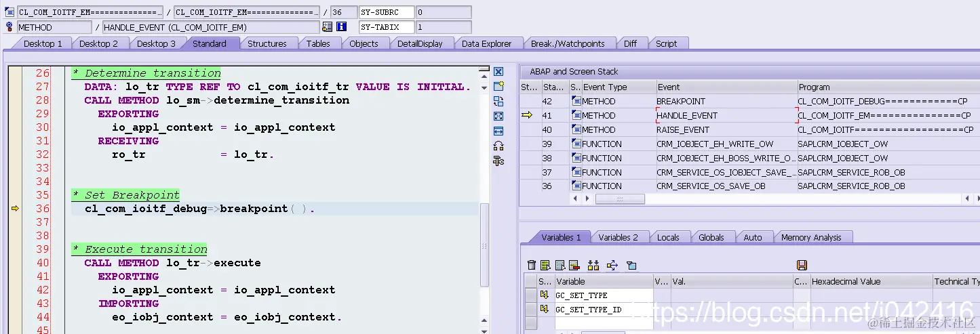Click the save floppy-disk icon in Variables area
Screen dimensions: 980x334
802,265
